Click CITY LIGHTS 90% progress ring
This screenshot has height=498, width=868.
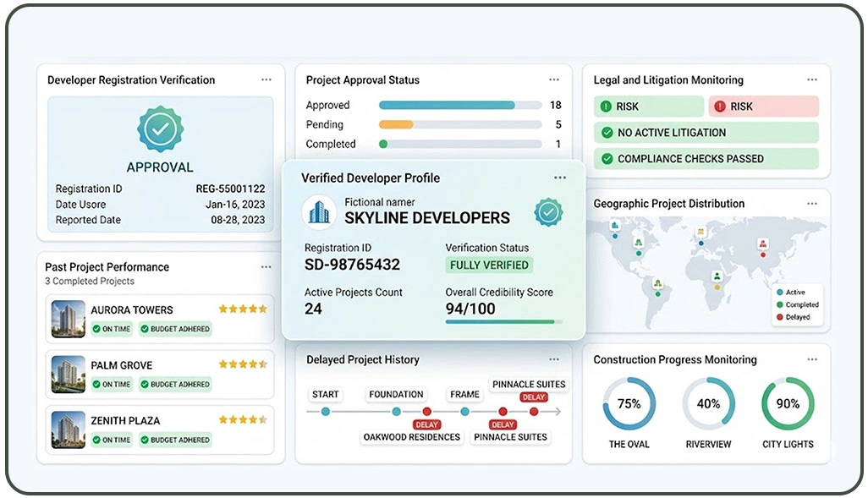pos(788,404)
